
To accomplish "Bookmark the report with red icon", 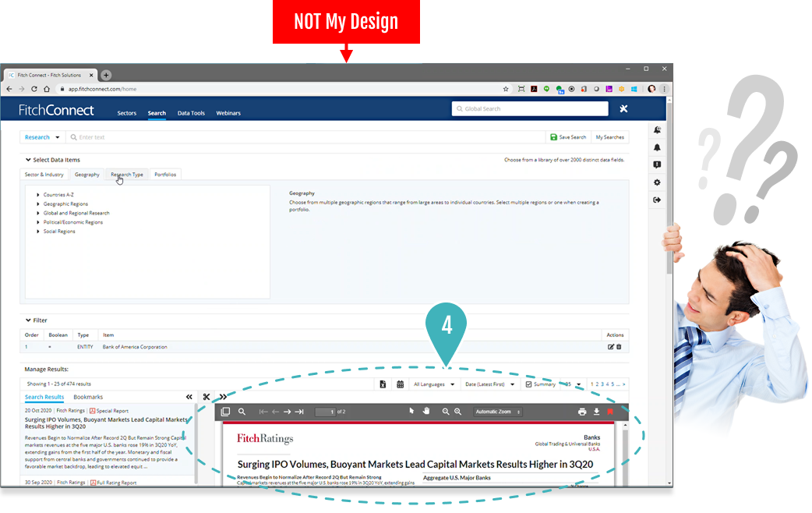I will (610, 412).
